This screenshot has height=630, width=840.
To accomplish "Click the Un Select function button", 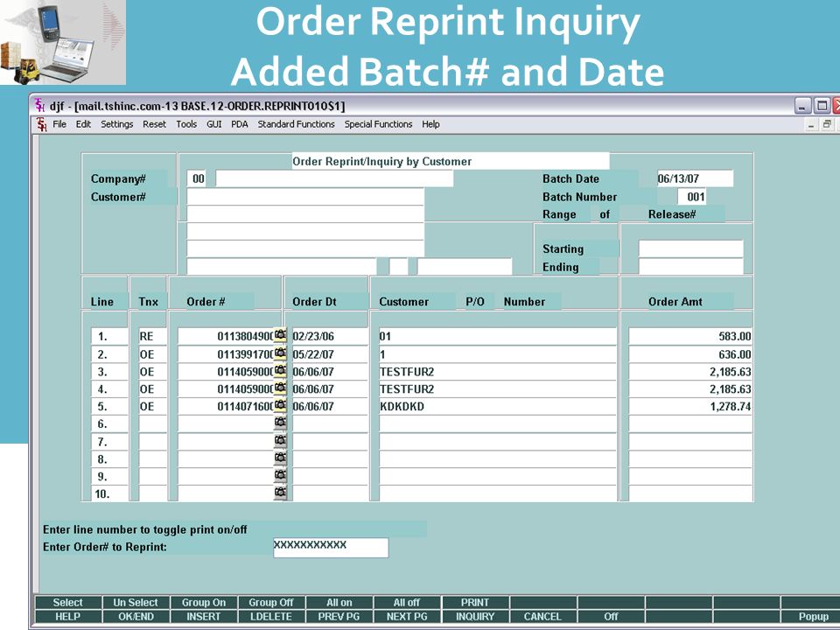I will (136, 603).
